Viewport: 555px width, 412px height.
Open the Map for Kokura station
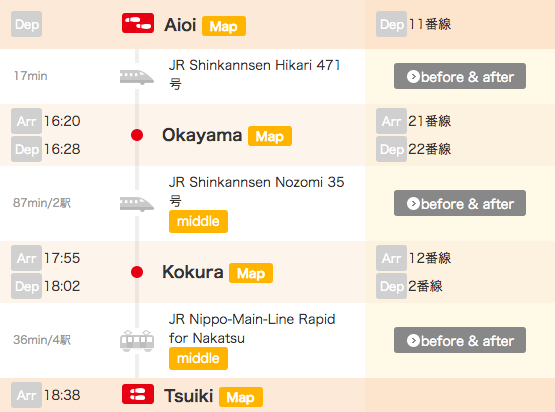click(251, 273)
